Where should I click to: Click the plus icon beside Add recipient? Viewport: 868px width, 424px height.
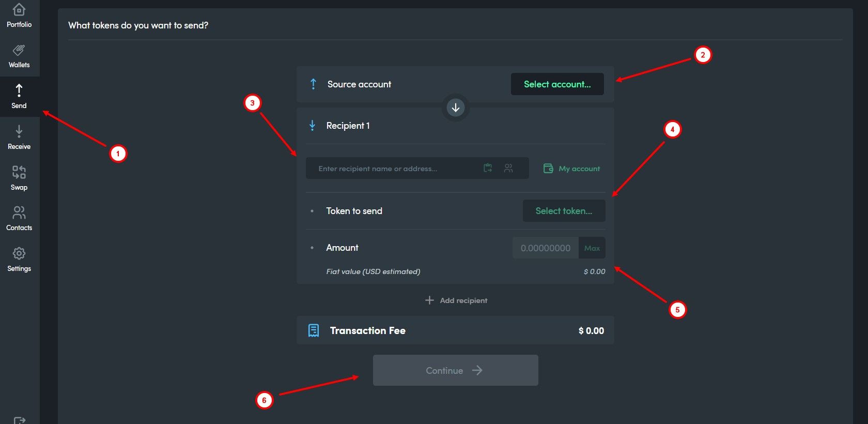pyautogui.click(x=429, y=300)
